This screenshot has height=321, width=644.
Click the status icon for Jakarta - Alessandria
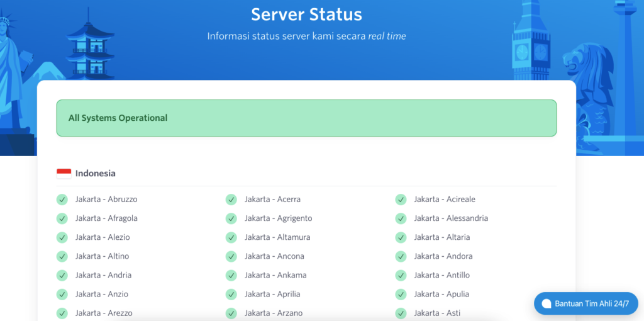(x=401, y=218)
